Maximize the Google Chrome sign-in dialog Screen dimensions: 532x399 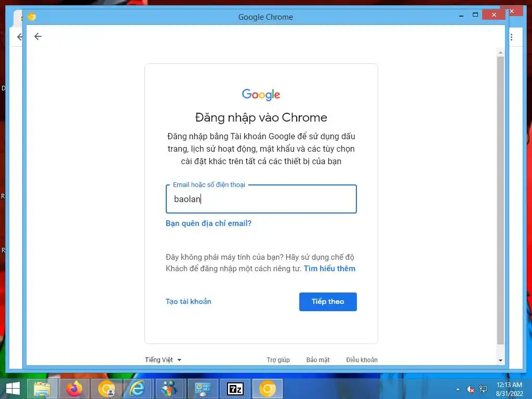[475, 15]
